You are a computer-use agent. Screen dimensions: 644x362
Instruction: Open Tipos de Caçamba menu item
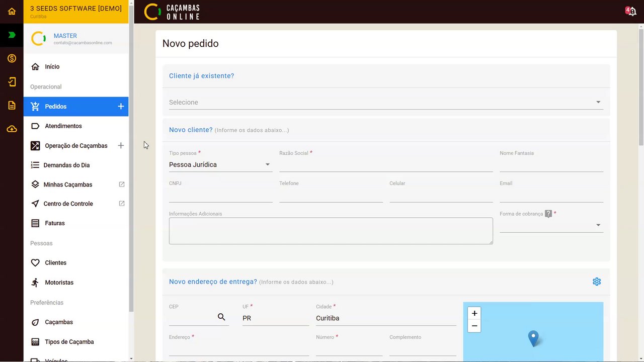point(76,342)
